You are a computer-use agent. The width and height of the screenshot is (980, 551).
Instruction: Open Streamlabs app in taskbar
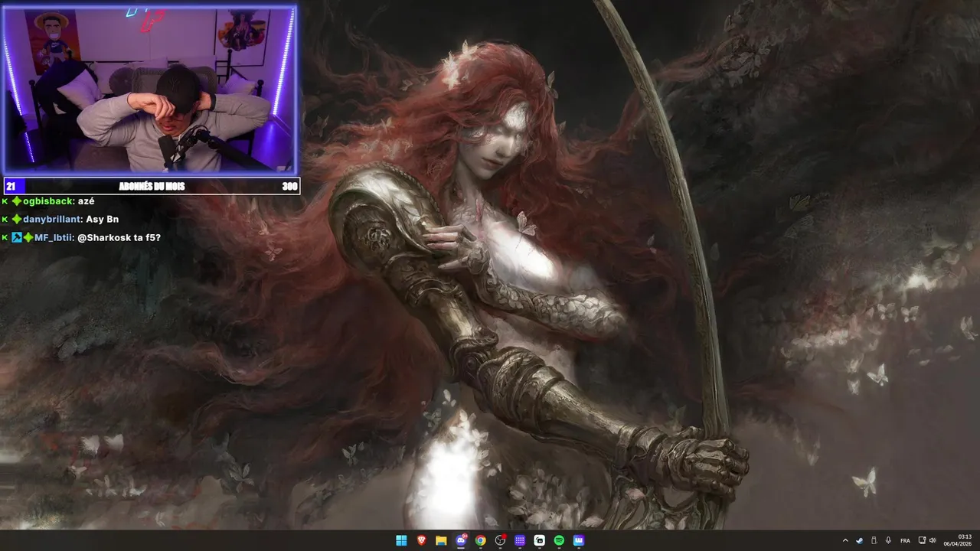pos(540,540)
